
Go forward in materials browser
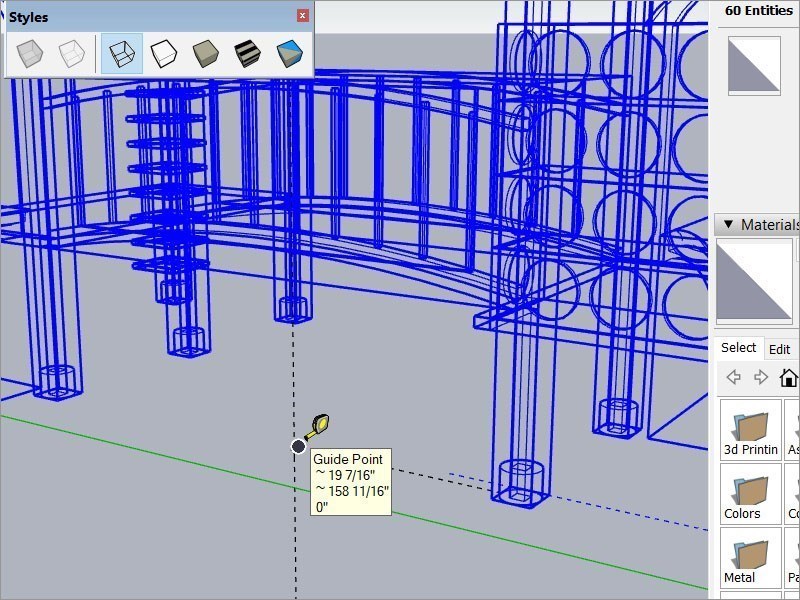coord(761,377)
